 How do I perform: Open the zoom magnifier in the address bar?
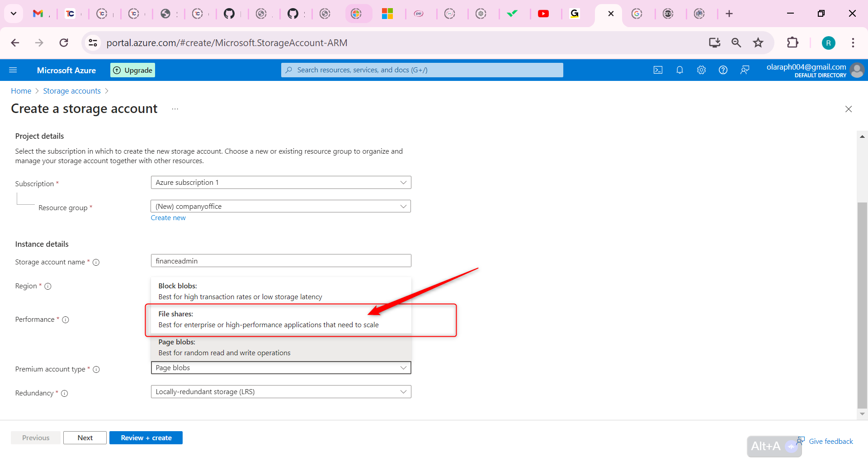(736, 43)
